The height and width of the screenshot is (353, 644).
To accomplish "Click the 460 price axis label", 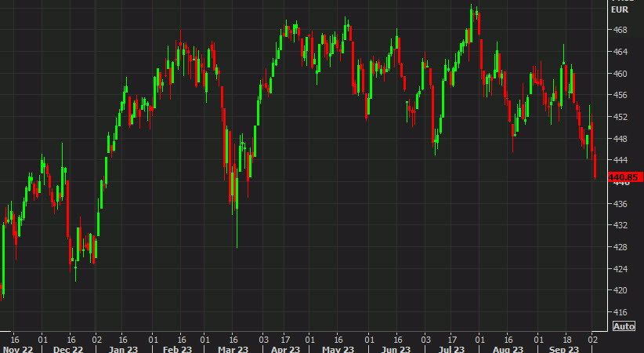I will click(620, 74).
